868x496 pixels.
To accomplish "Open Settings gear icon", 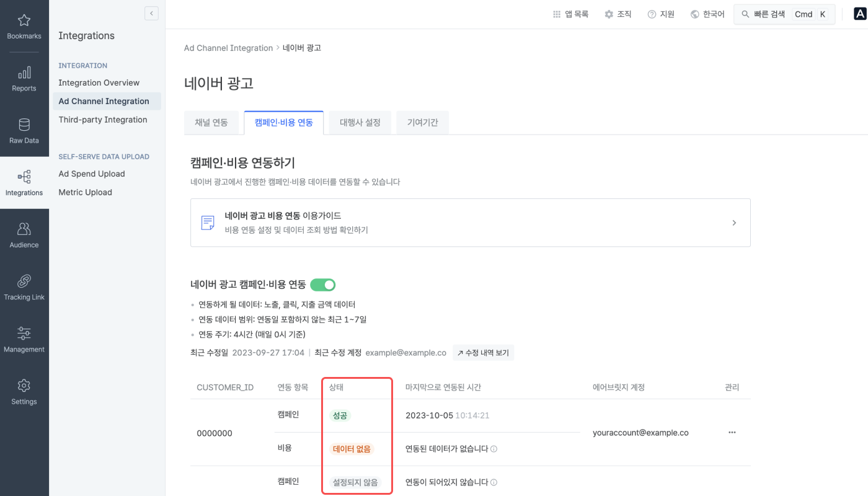I will pos(24,386).
